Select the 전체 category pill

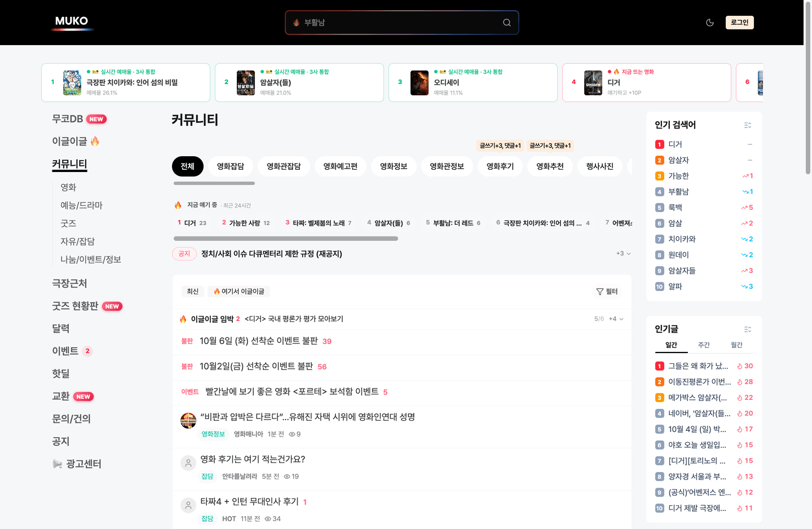[188, 166]
